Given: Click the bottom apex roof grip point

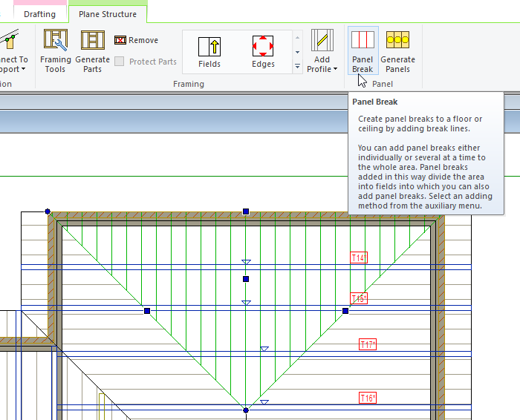Looking at the screenshot, I should tap(246, 410).
